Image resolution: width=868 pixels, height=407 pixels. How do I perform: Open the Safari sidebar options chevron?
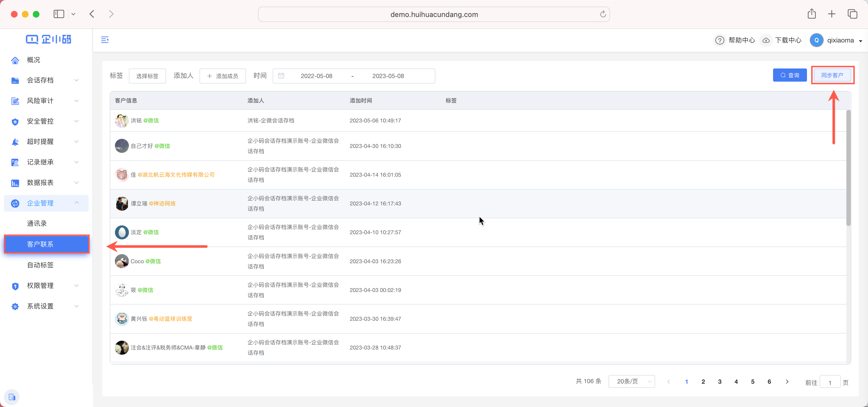coord(73,14)
